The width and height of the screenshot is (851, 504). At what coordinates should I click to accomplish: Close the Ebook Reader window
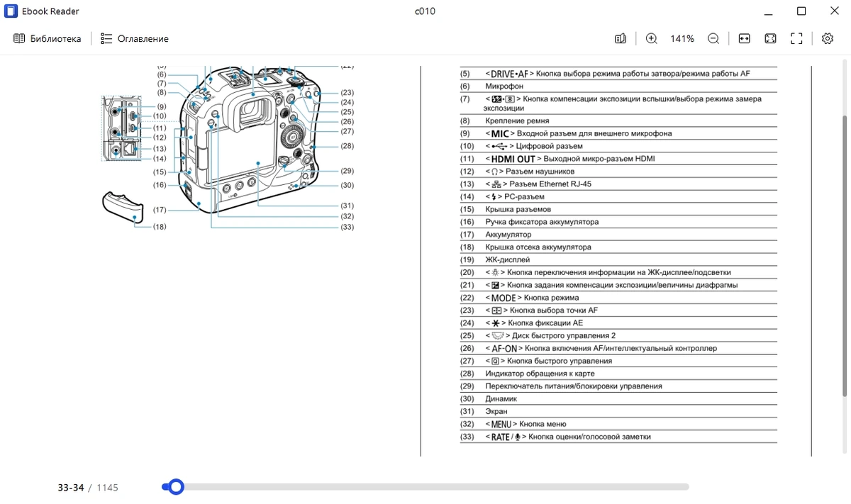pyautogui.click(x=834, y=11)
